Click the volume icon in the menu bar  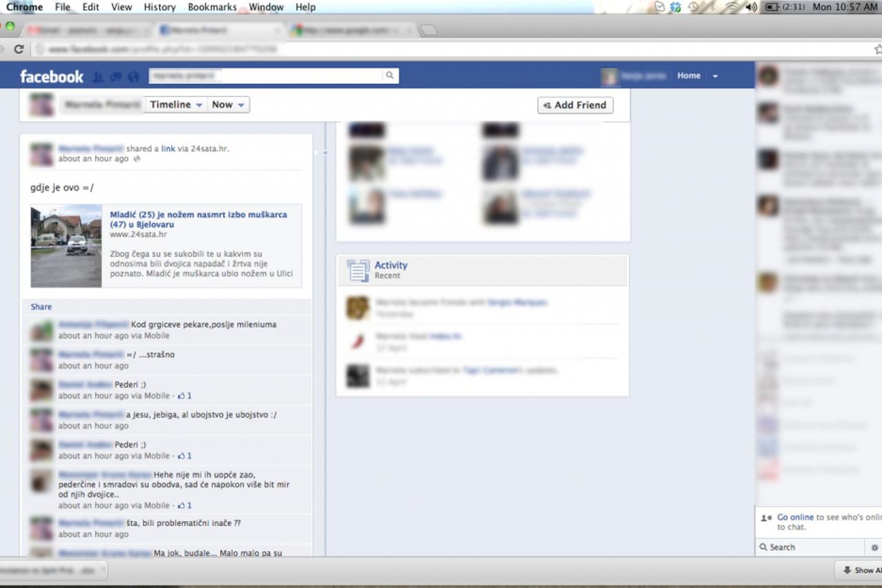752,7
